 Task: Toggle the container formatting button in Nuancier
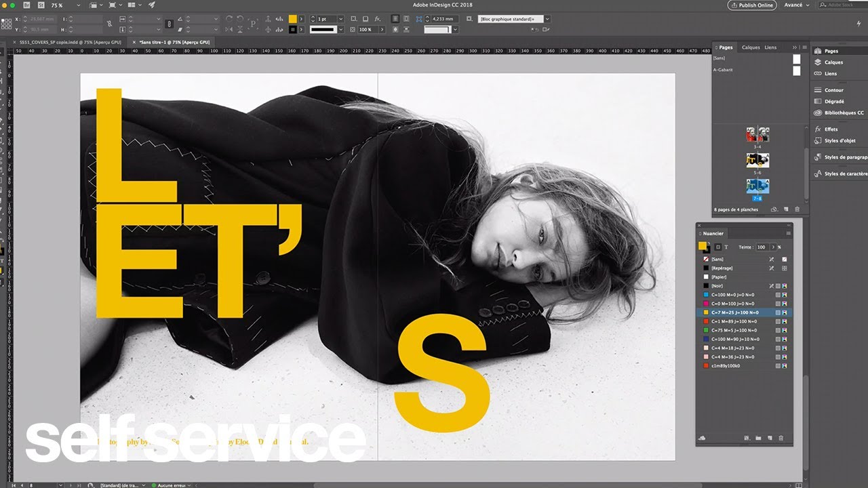(x=718, y=247)
